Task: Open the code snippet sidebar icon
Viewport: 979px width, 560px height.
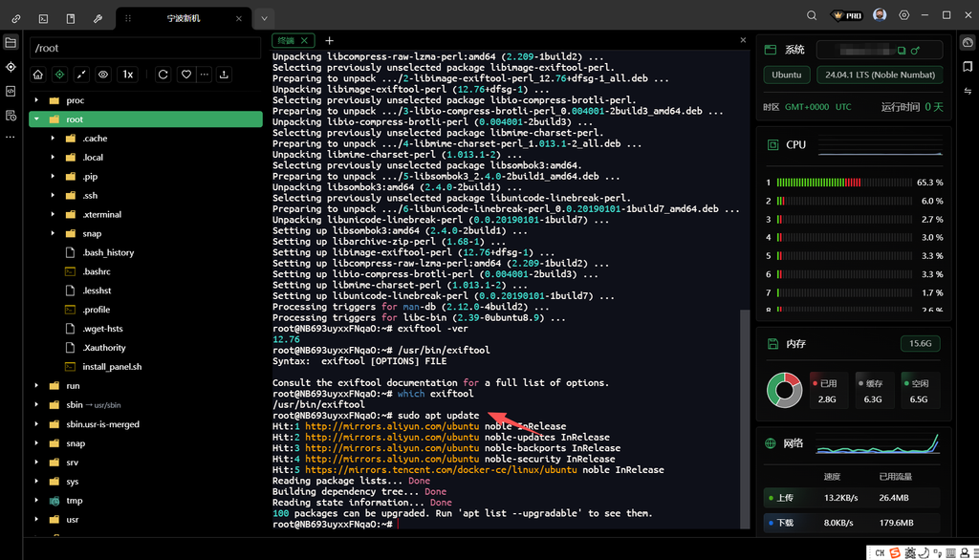Action: tap(11, 91)
